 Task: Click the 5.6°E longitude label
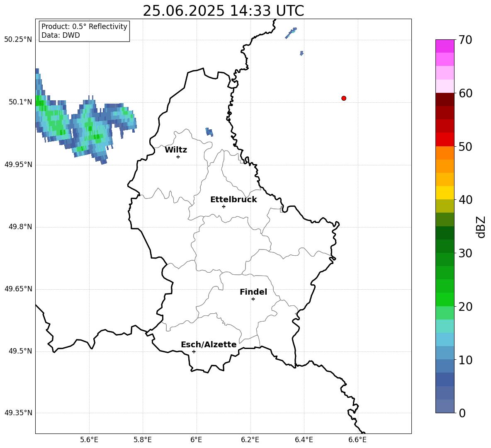click(x=89, y=440)
